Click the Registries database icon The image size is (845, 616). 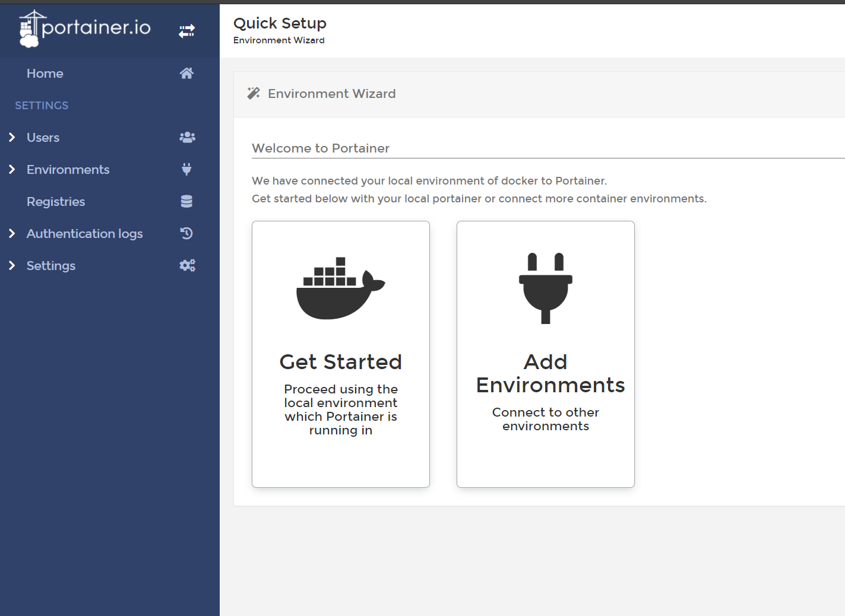186,201
